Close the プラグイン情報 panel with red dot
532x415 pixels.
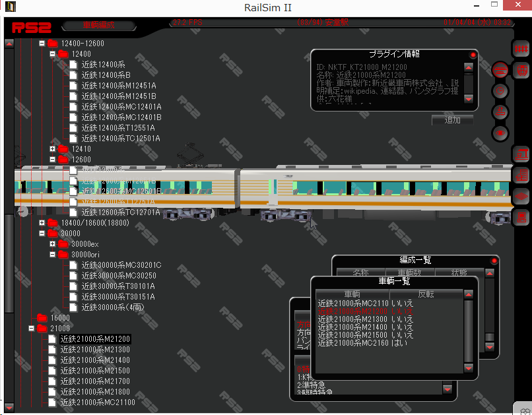click(x=473, y=55)
